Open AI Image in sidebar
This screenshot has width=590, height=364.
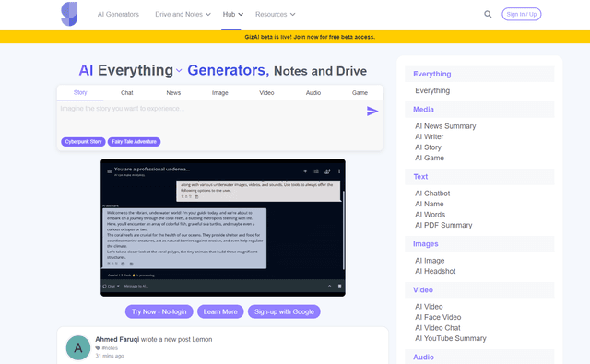coord(430,261)
